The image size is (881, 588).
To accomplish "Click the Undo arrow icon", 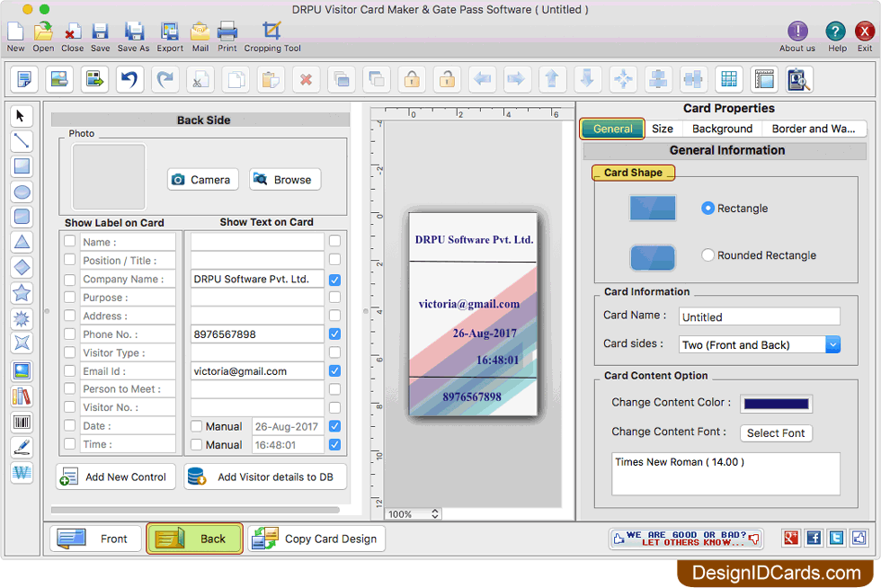I will 129,79.
